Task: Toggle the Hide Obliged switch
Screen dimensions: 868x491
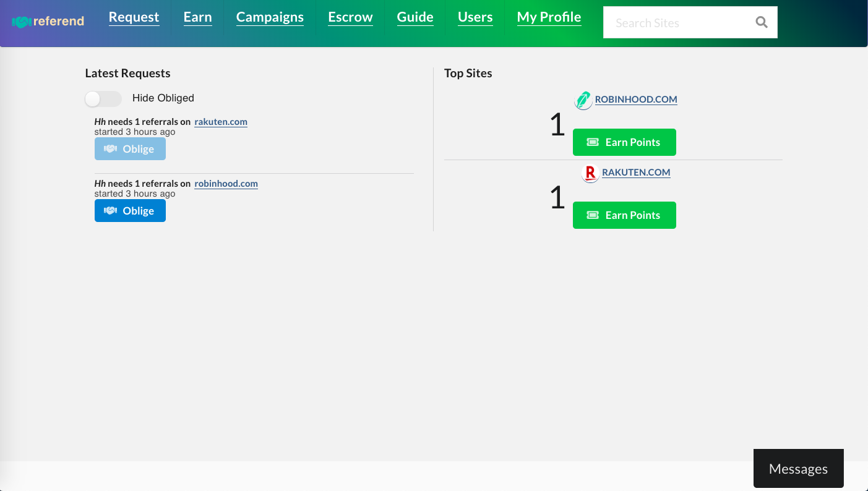Action: [x=103, y=98]
